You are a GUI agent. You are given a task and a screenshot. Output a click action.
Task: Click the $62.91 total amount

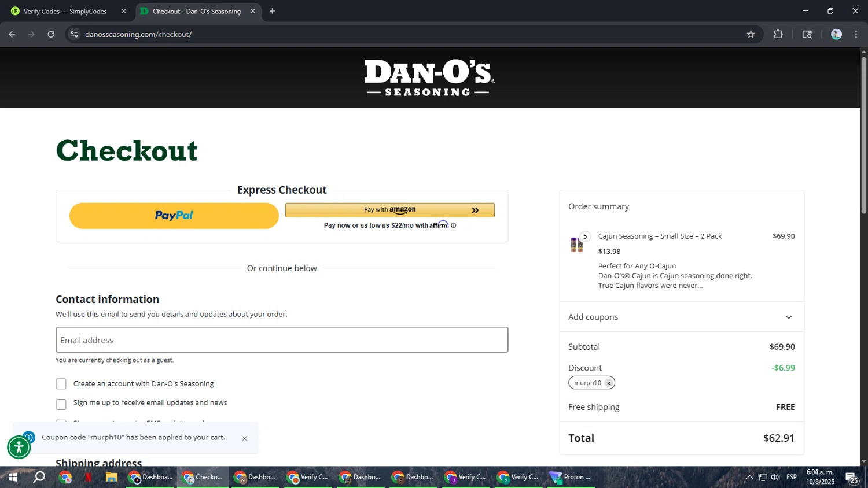779,438
